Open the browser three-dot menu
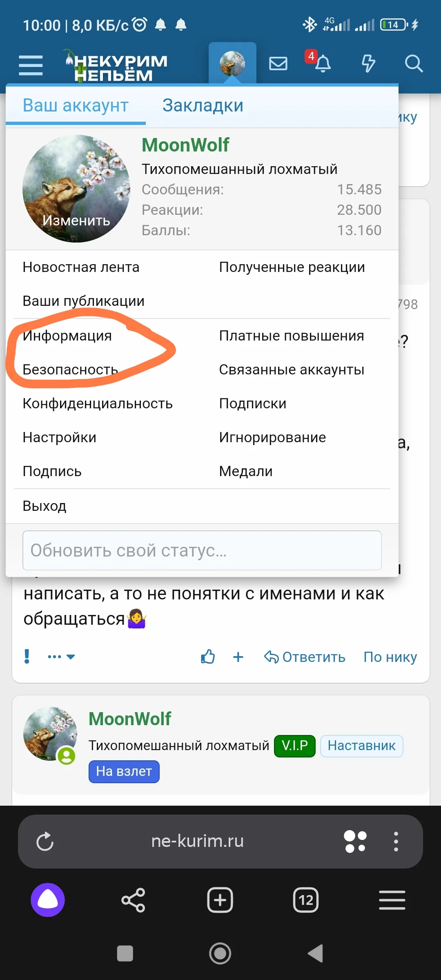The image size is (441, 980). click(396, 841)
